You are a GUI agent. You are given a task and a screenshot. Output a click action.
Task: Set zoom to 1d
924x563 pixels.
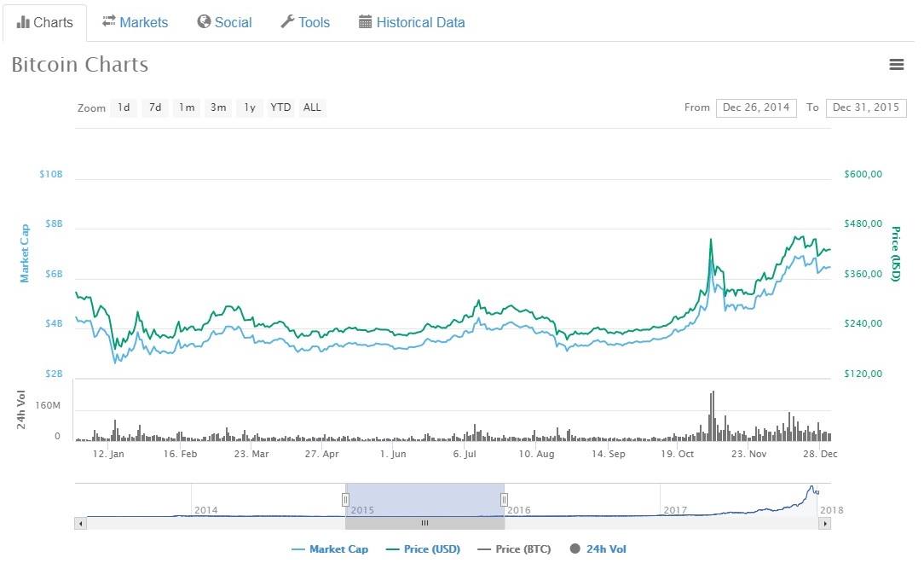[x=124, y=107]
